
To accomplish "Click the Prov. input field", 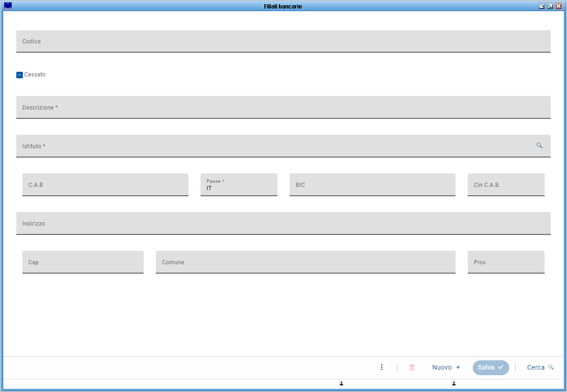I will point(506,262).
